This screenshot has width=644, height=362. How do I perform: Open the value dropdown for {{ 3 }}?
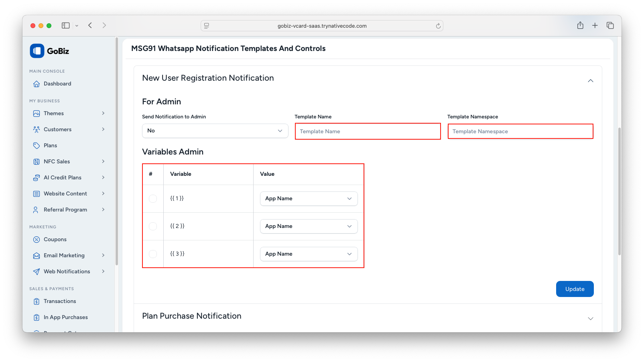pyautogui.click(x=309, y=254)
